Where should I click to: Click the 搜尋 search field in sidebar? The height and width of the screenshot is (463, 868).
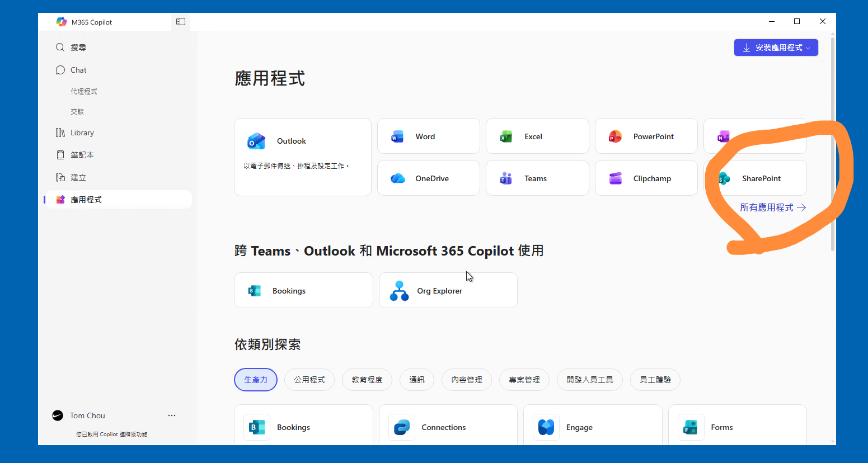pos(118,48)
